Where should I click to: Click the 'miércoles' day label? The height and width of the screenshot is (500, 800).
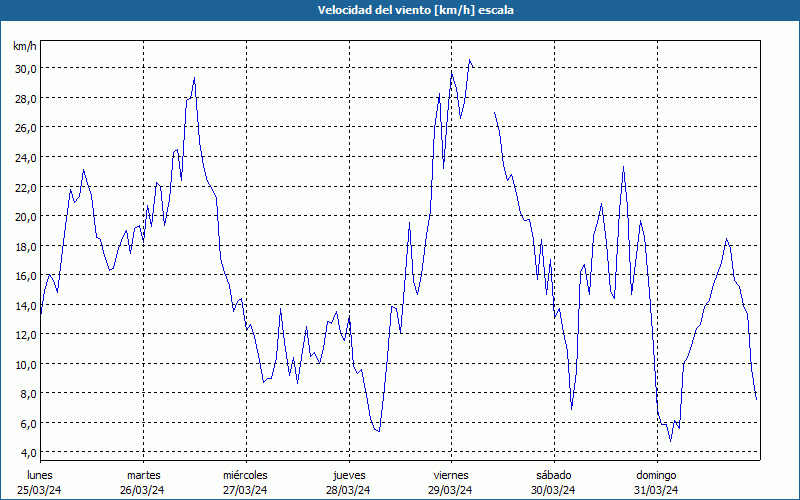coord(245,475)
